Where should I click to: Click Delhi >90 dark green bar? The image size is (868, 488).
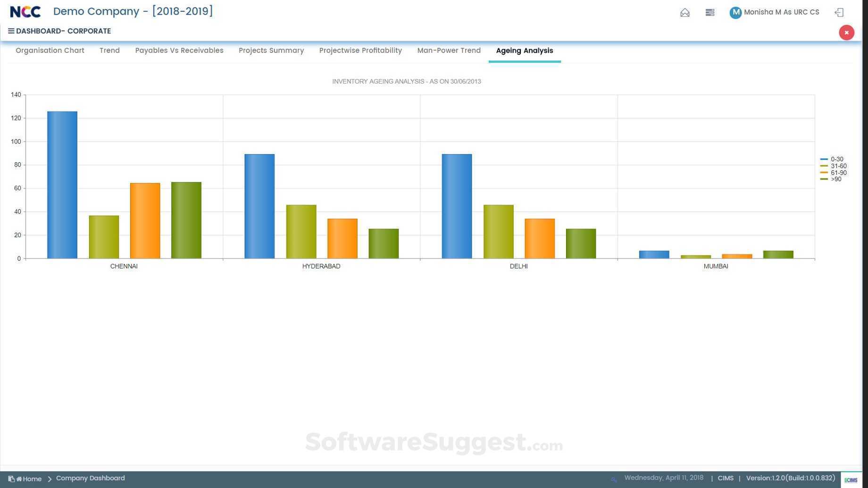click(581, 244)
